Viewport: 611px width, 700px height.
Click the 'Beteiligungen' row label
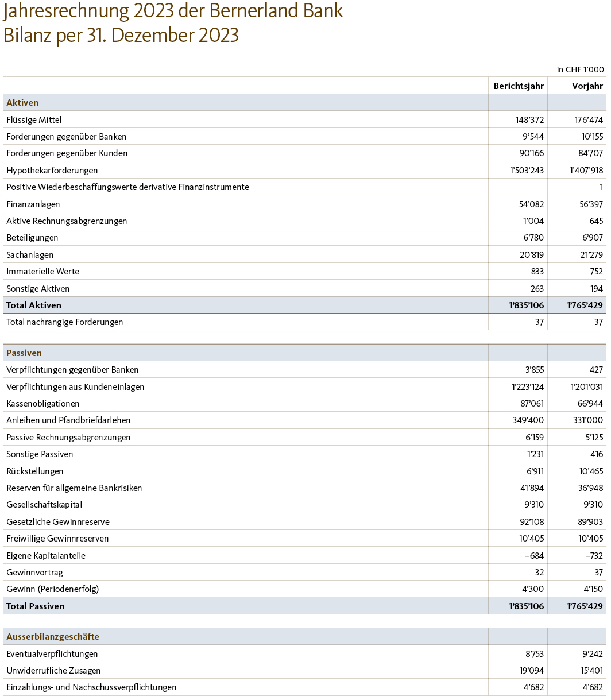[x=32, y=238]
